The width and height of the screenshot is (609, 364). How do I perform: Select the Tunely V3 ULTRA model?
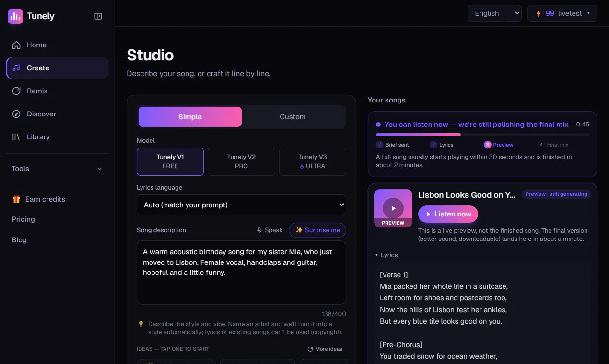pos(312,161)
